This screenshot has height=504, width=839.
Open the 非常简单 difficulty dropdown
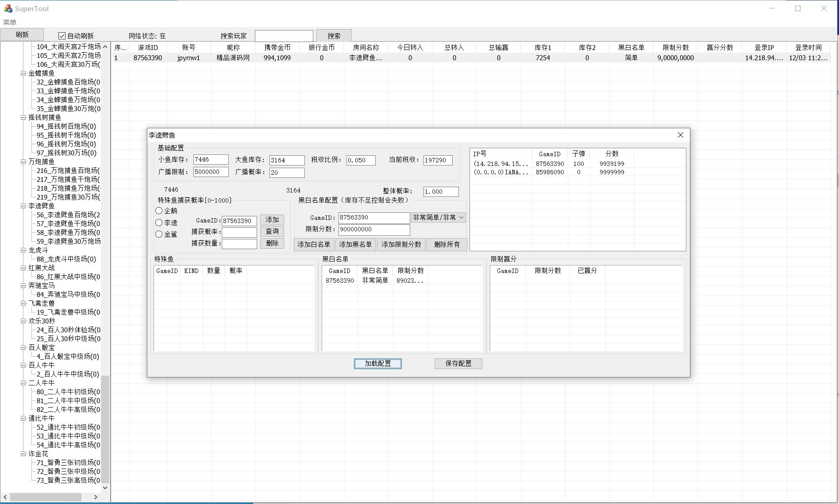[438, 217]
